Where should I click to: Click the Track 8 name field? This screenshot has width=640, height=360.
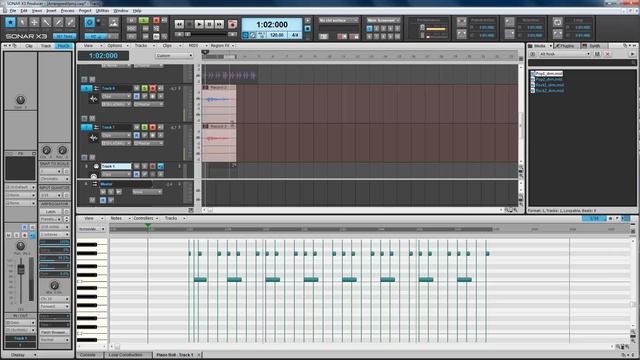(x=116, y=166)
